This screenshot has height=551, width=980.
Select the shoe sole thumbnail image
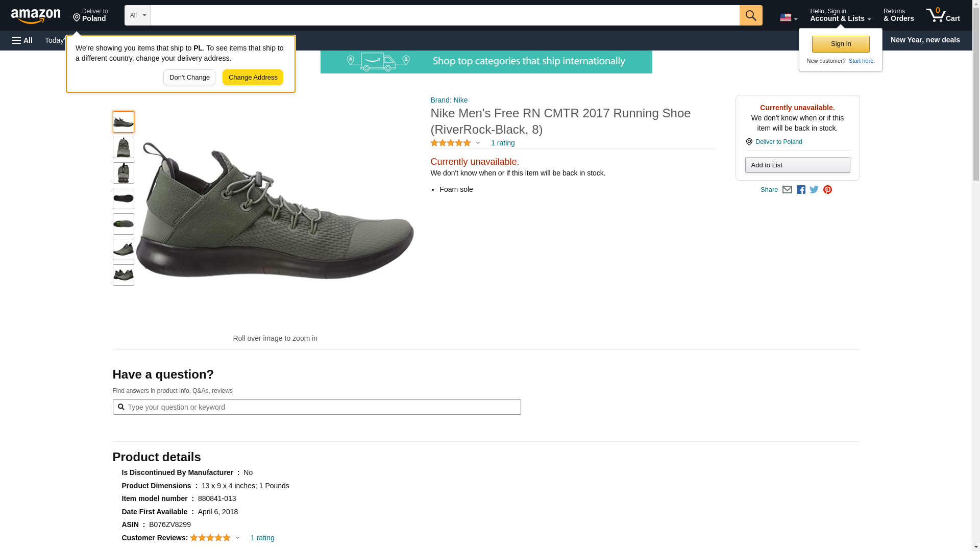tap(124, 198)
